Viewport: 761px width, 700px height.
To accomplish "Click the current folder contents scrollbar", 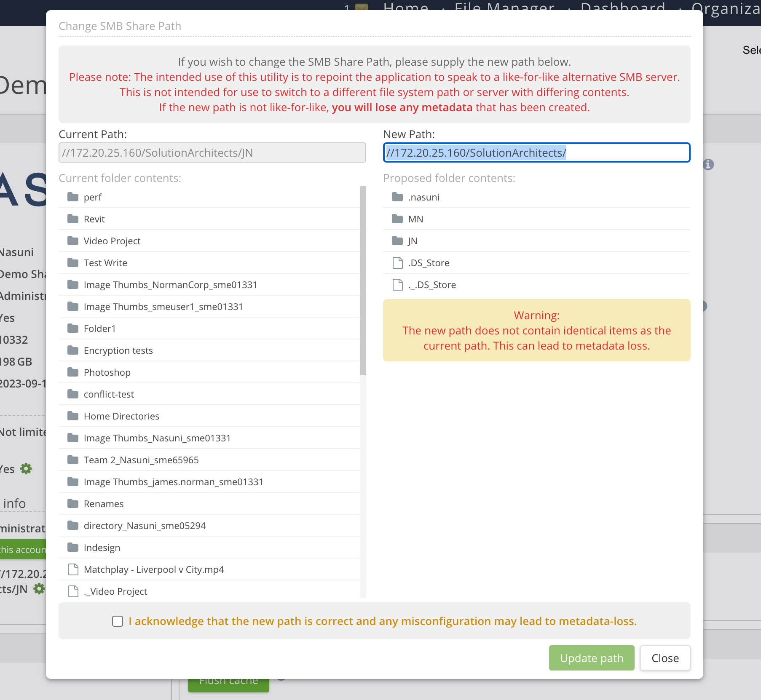I will pyautogui.click(x=363, y=281).
